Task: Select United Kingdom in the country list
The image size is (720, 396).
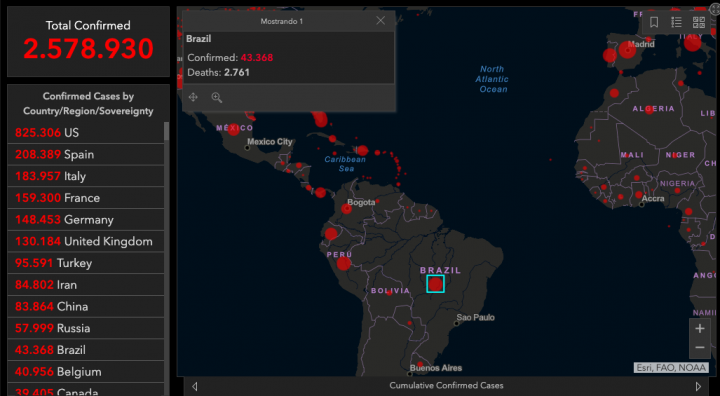Action: (86, 242)
